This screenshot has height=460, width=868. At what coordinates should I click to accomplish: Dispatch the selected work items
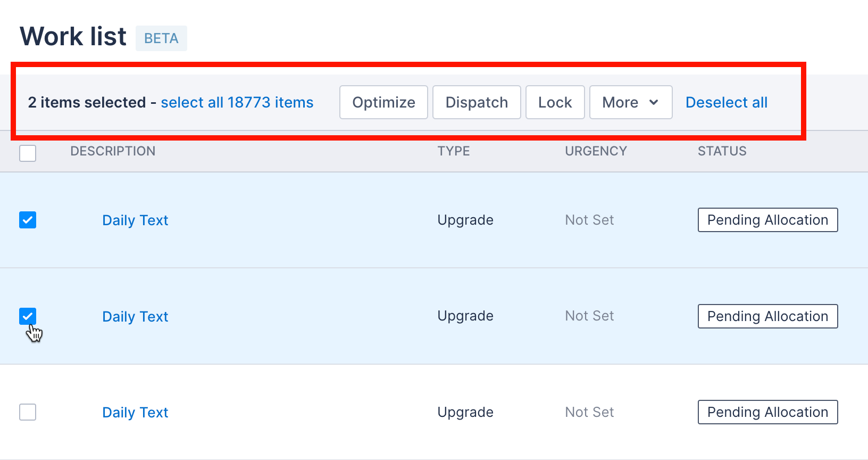[477, 102]
